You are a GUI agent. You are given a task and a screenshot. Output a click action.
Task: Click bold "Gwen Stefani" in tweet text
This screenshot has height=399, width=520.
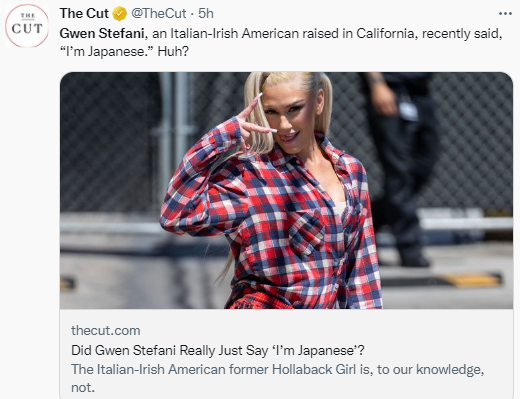(x=102, y=33)
